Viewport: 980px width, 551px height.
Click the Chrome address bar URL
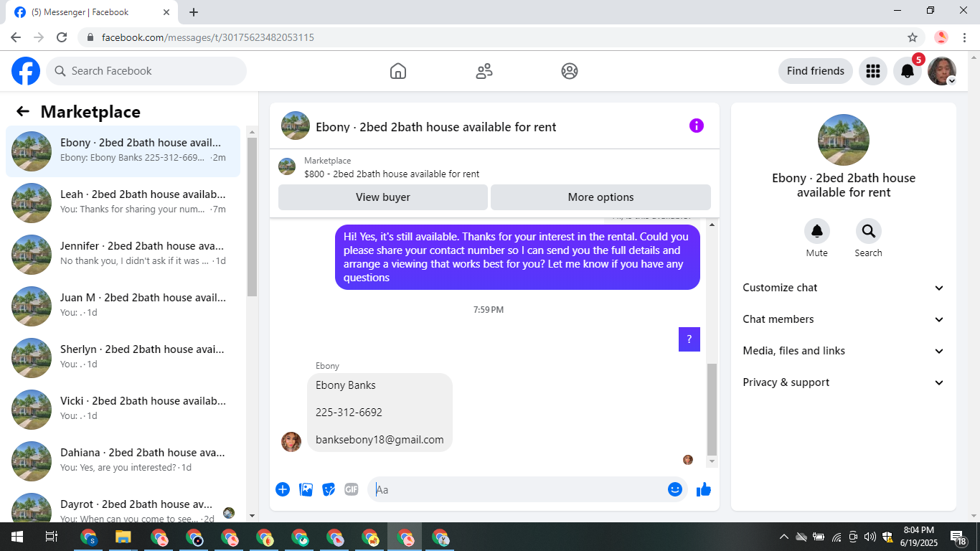[208, 37]
